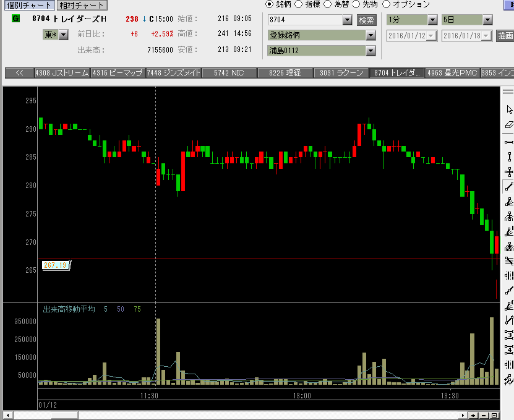Viewport: 514px width, 420px height.
Task: Open the 1分 interval dropdown
Action: 433,20
